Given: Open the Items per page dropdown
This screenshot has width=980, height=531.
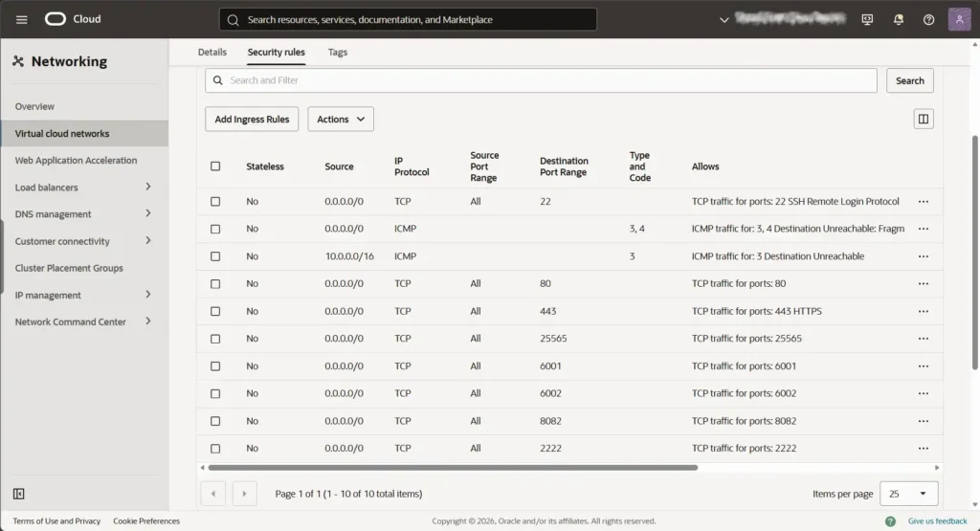Looking at the screenshot, I should click(x=908, y=494).
